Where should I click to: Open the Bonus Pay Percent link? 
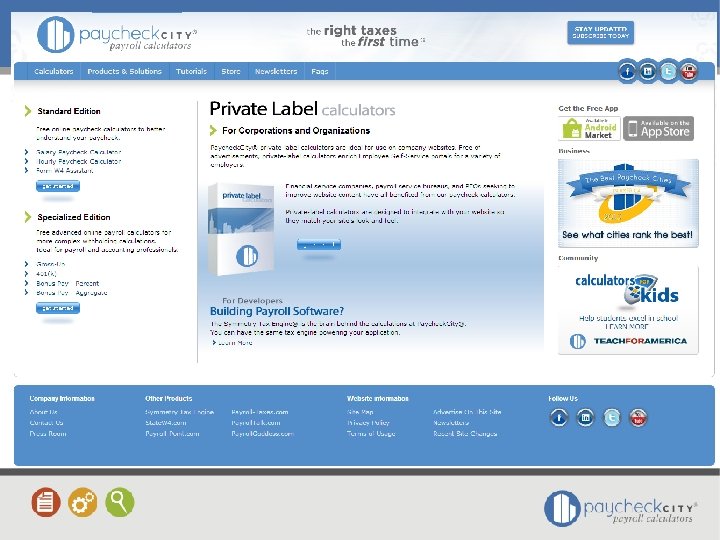[x=68, y=283]
